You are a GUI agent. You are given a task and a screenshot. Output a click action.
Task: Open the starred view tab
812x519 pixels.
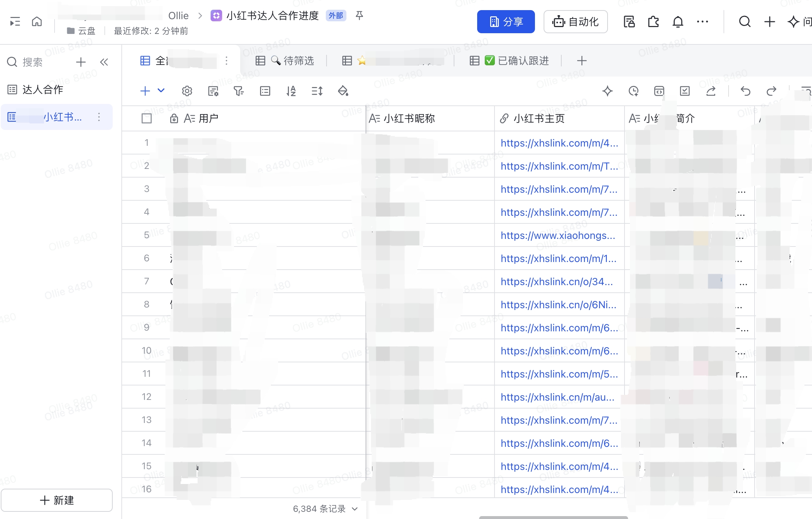click(393, 61)
